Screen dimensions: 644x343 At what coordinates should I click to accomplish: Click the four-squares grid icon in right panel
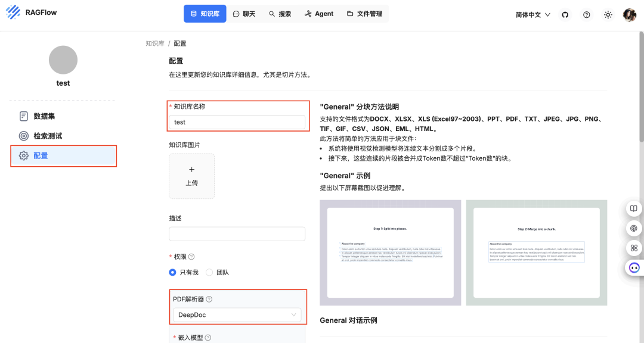click(634, 248)
